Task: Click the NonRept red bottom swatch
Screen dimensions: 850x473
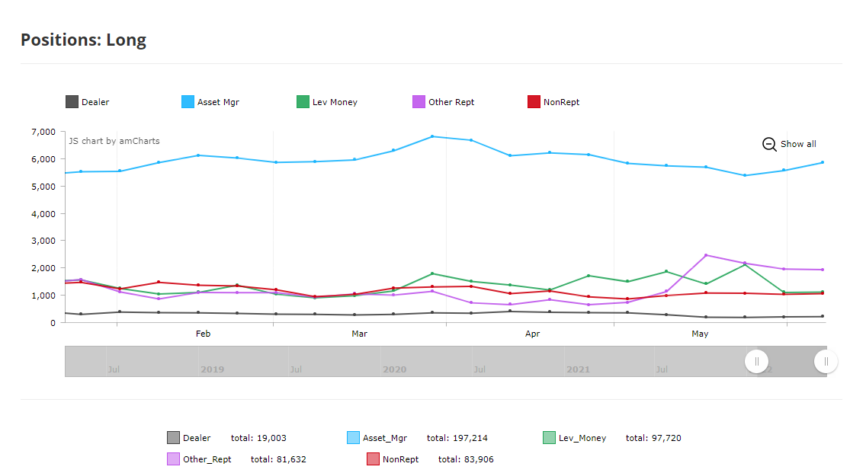Action: tap(373, 459)
